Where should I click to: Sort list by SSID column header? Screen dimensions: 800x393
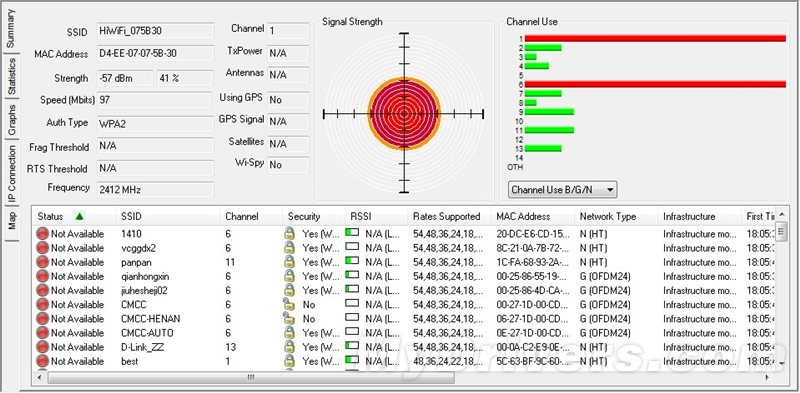point(168,216)
